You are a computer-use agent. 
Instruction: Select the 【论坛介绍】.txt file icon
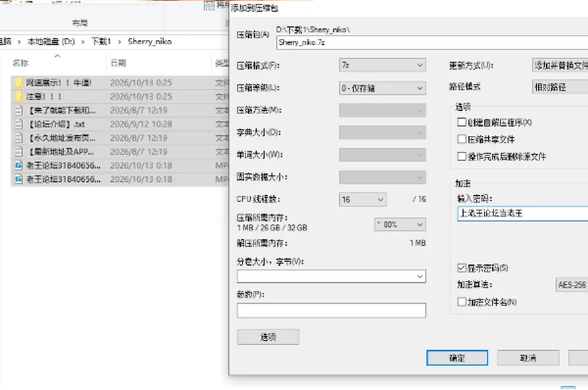[x=18, y=124]
